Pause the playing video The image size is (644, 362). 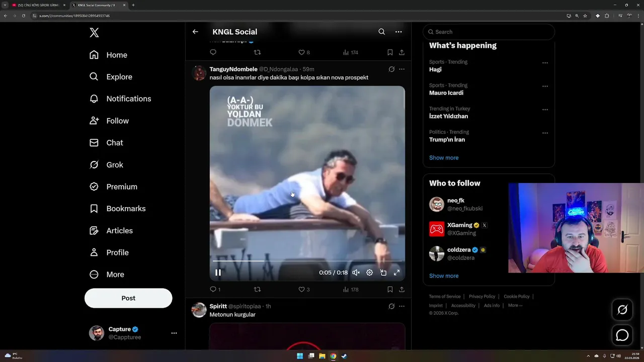point(218,273)
